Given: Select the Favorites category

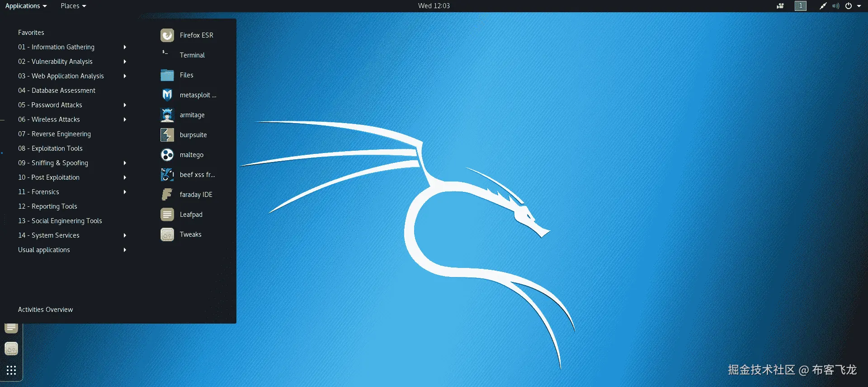Looking at the screenshot, I should click(x=31, y=33).
